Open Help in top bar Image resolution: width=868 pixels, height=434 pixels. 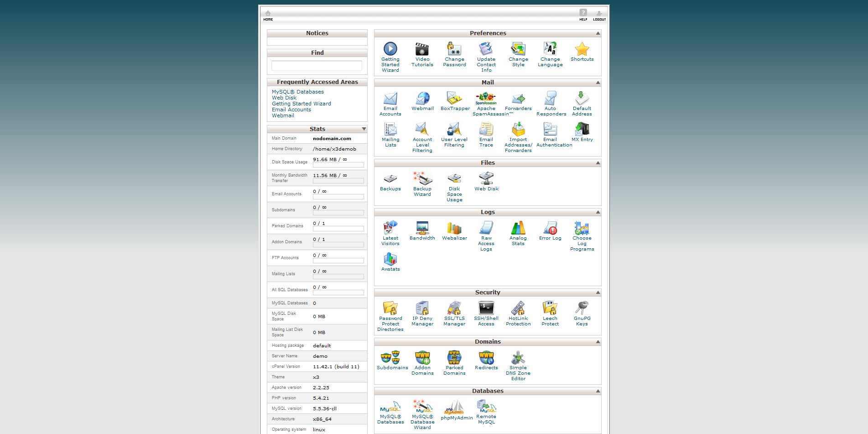point(583,15)
